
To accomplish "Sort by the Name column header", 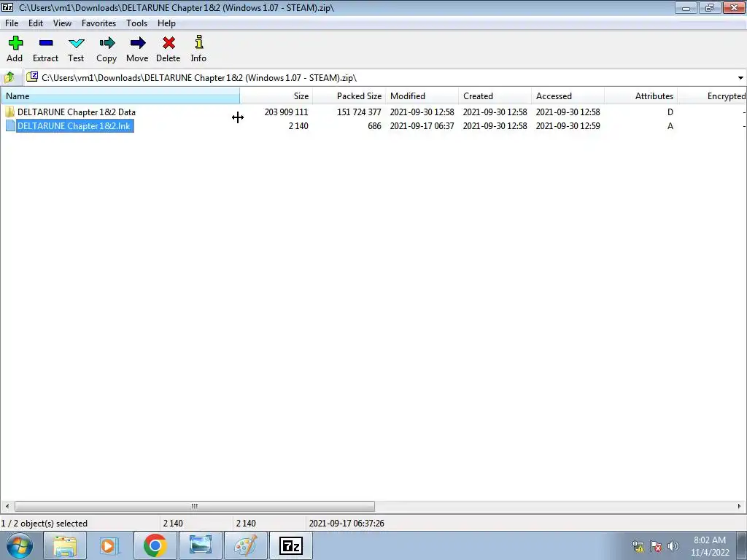I will pyautogui.click(x=120, y=96).
